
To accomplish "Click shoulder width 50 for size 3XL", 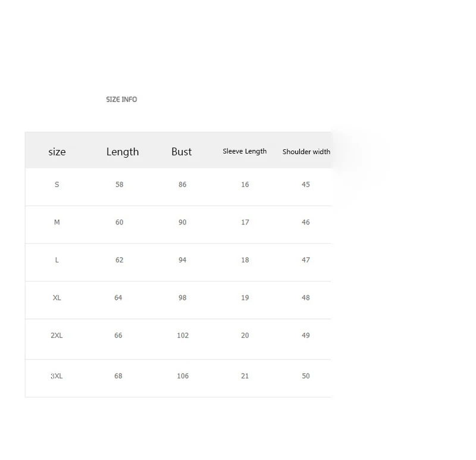I will pos(306,376).
